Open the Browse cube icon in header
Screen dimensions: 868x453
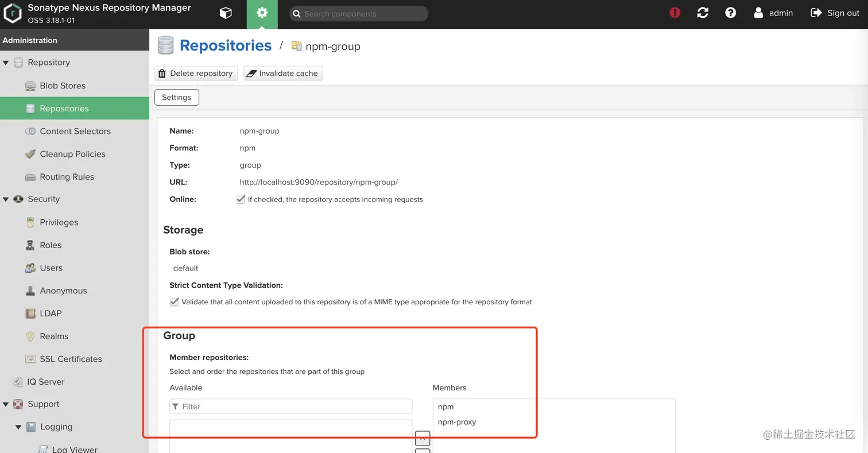[226, 13]
